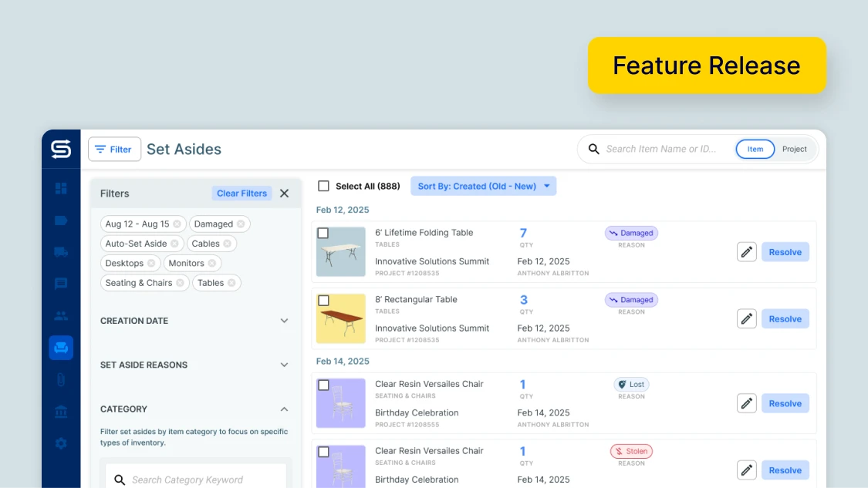The image size is (868, 488).
Task: Open the Sort By Created dropdown
Action: click(x=484, y=186)
